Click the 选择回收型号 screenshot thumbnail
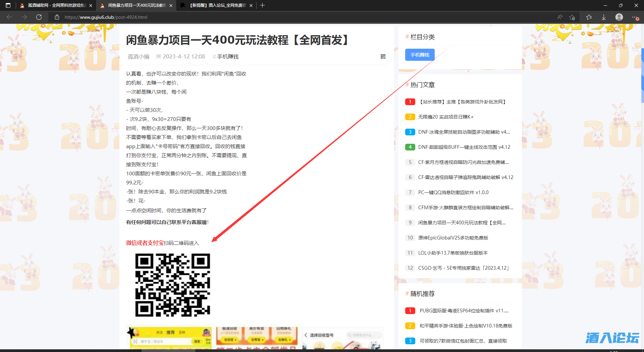 [343, 338]
